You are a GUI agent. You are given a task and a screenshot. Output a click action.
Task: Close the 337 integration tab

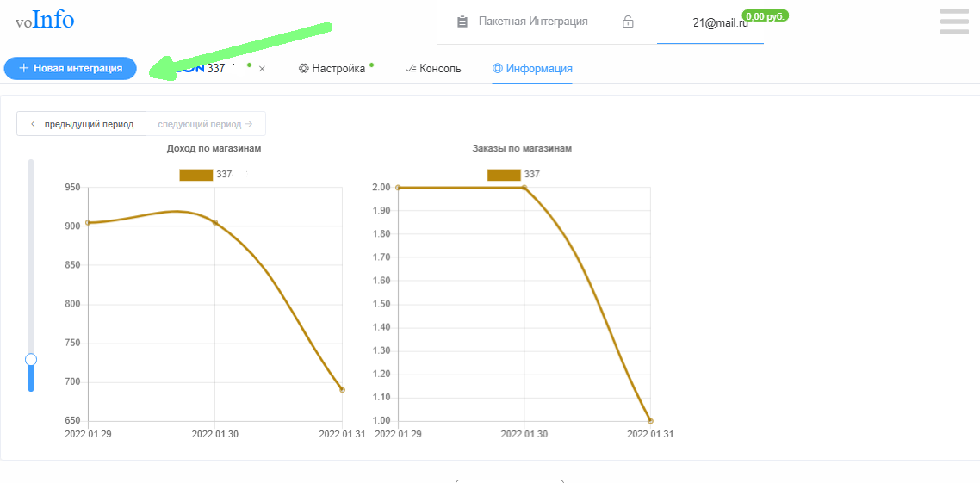click(x=262, y=69)
